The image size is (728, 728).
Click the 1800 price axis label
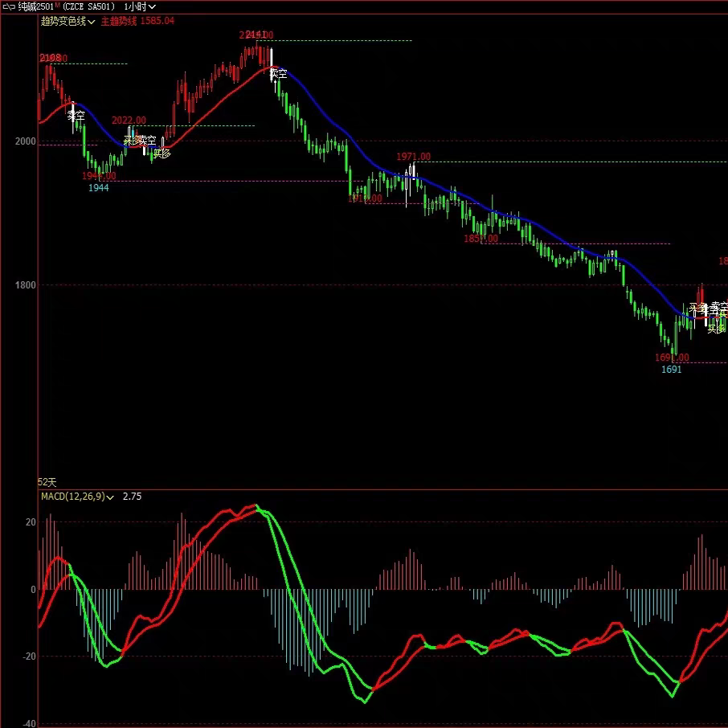[x=25, y=285]
